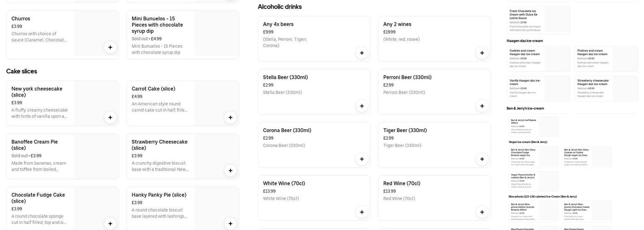Screen dimensions: 644x230
Task: Open Ben & Jerry's Half Baked card
Action: click(534, 126)
